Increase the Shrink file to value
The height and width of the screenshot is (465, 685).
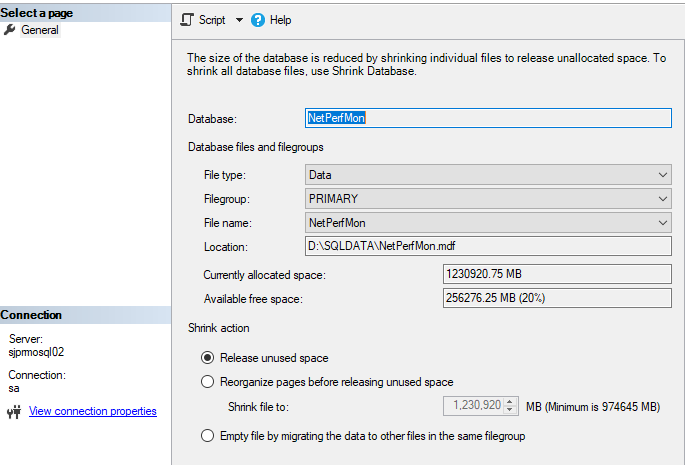(x=512, y=401)
